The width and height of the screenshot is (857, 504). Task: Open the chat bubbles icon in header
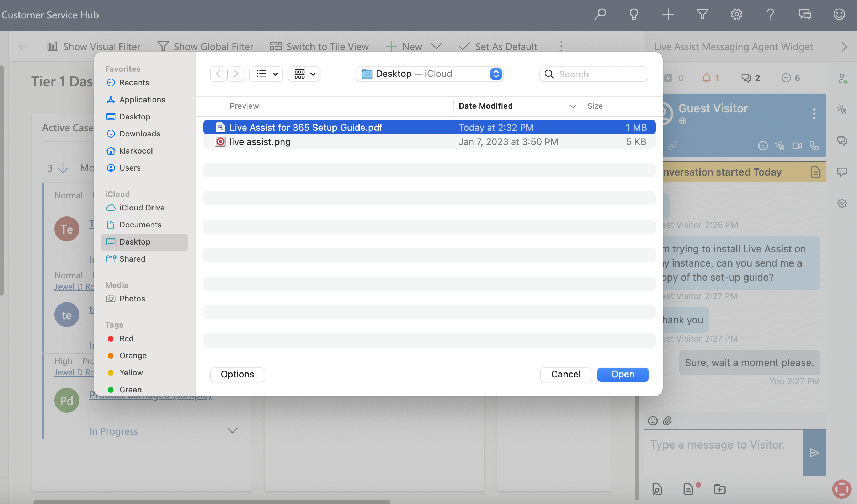(x=805, y=15)
